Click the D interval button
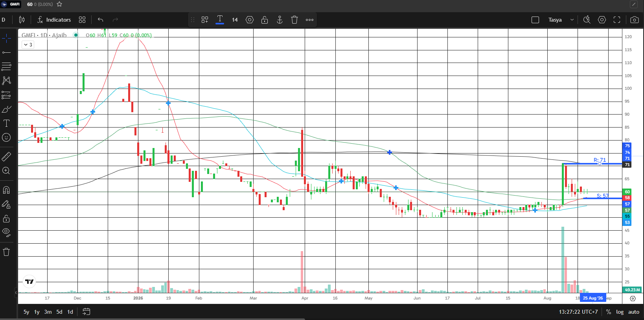Viewport: 644px width, 320px height. pos(4,20)
